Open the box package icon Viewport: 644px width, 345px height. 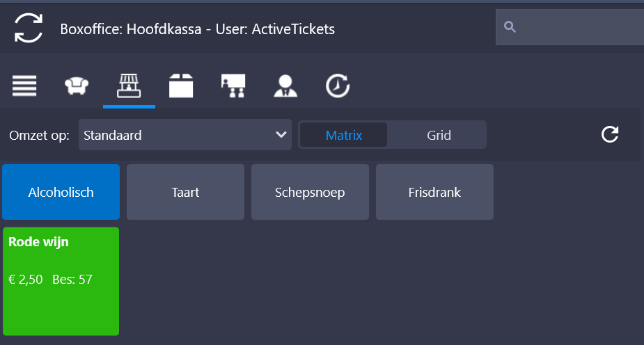(181, 86)
